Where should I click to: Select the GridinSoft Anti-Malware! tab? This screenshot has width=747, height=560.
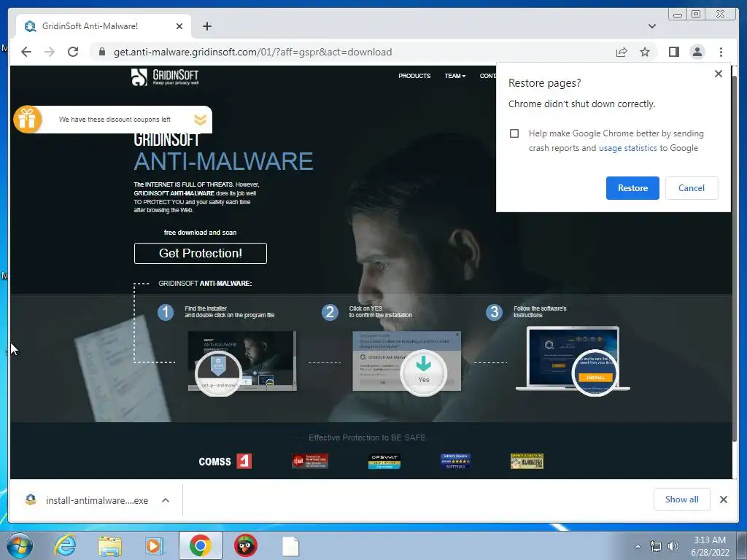pyautogui.click(x=103, y=26)
